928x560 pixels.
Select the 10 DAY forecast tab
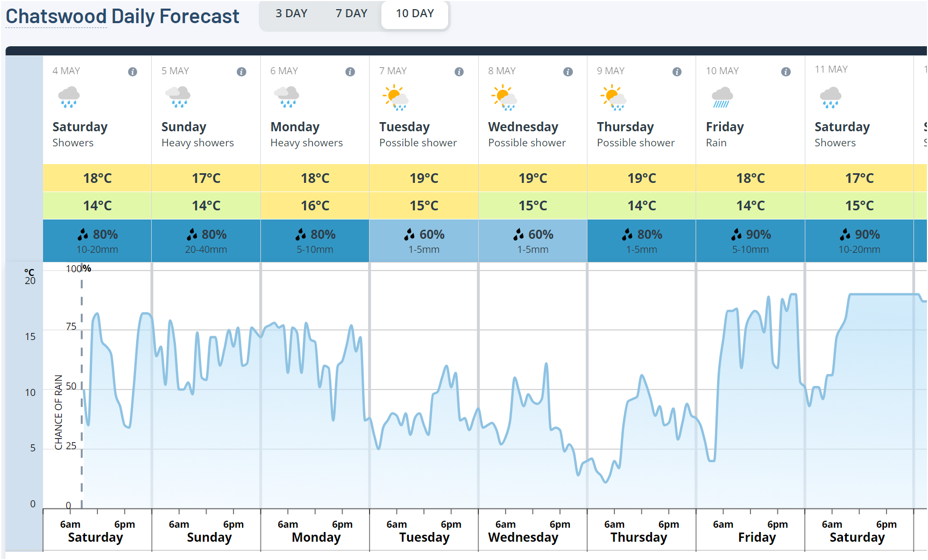415,13
